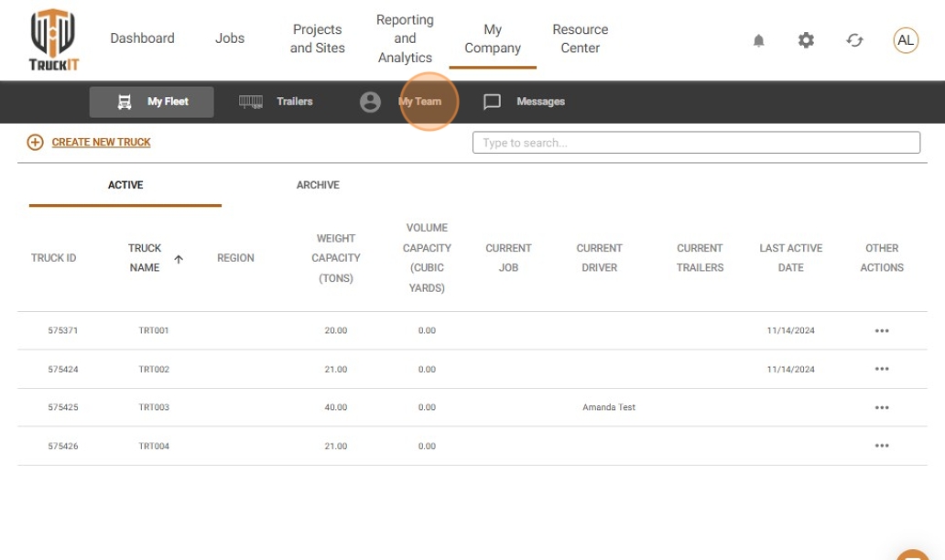This screenshot has width=945, height=560.
Task: Open Reporting and Analytics
Action: tap(405, 38)
